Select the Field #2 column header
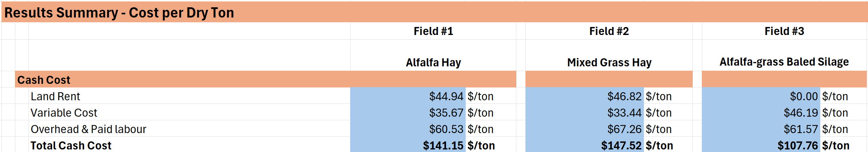Image resolution: width=868 pixels, height=152 pixels. [609, 31]
